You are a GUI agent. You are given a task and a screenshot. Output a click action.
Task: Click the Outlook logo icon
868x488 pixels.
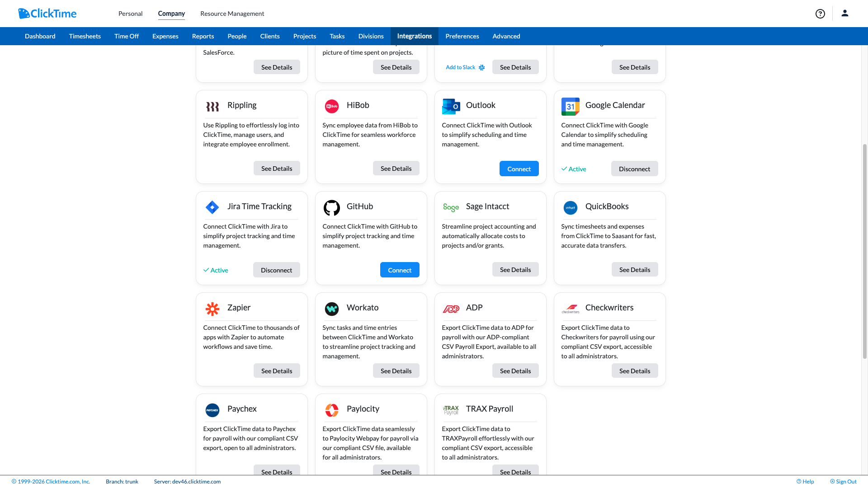451,107
